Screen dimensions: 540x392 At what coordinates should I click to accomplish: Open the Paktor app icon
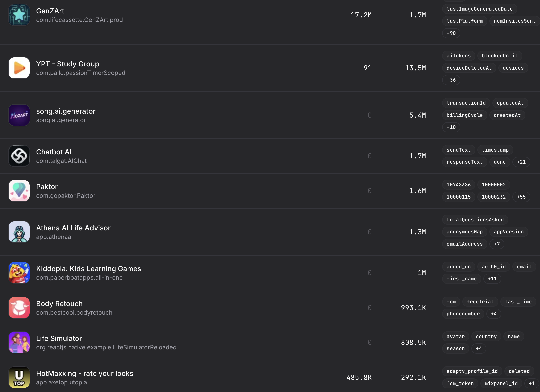19,191
